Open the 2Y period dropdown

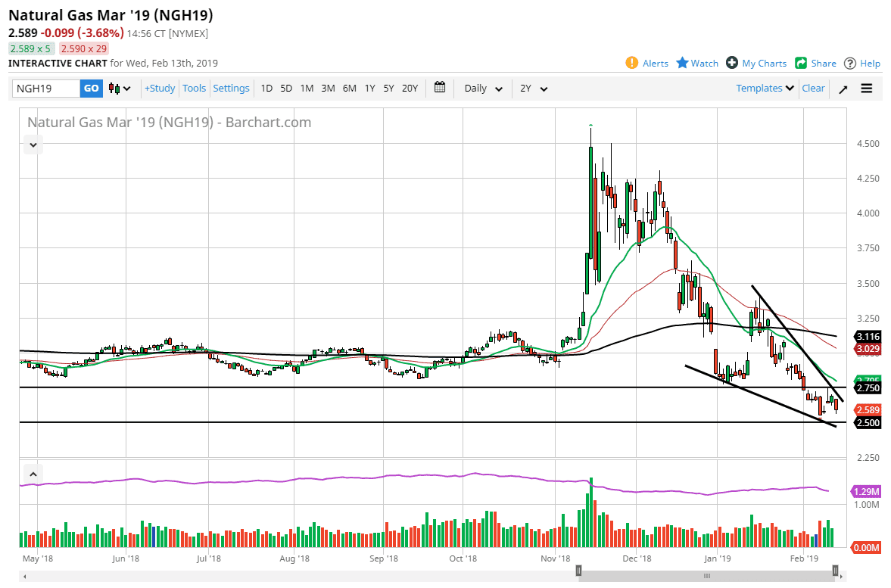click(x=533, y=89)
